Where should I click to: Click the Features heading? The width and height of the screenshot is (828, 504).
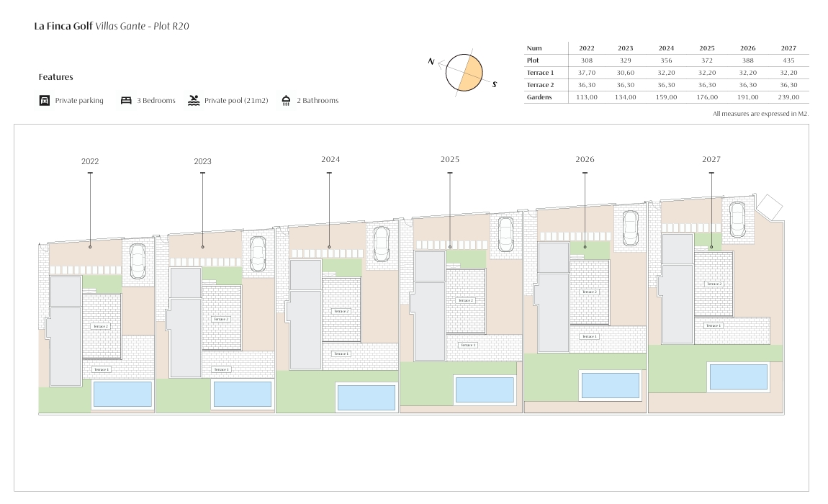click(56, 77)
